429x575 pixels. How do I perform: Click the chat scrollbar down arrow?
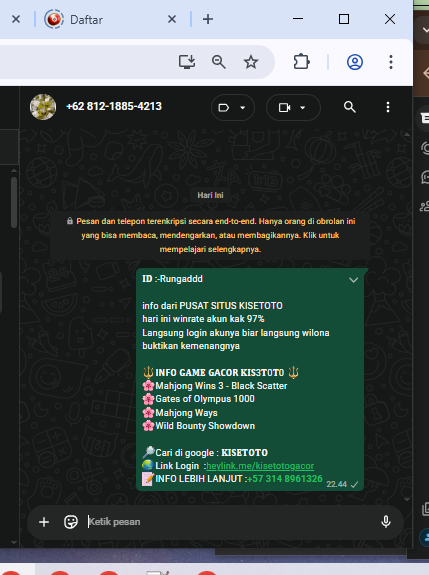pyautogui.click(x=407, y=499)
